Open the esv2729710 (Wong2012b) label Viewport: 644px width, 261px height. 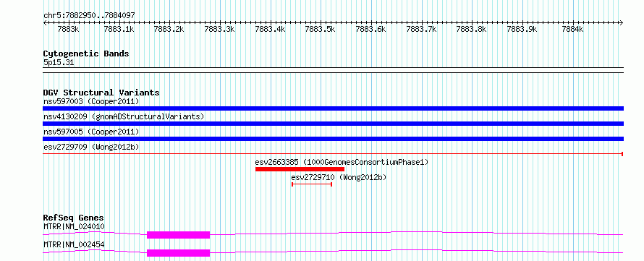coord(339,177)
